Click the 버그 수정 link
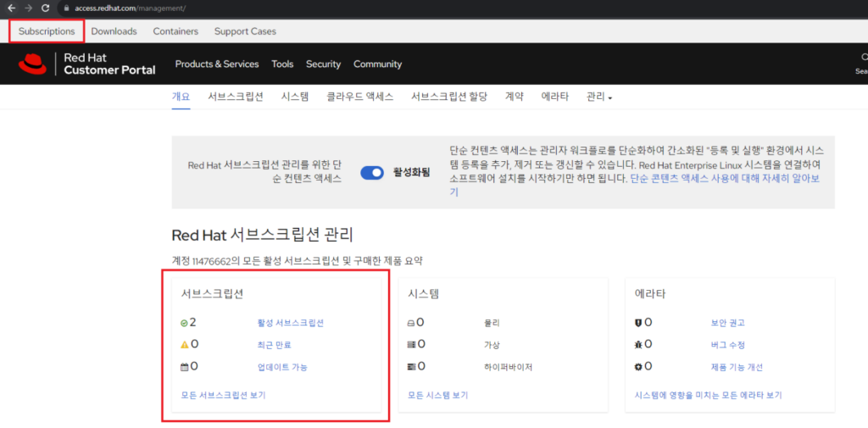868x428 pixels. tap(728, 345)
